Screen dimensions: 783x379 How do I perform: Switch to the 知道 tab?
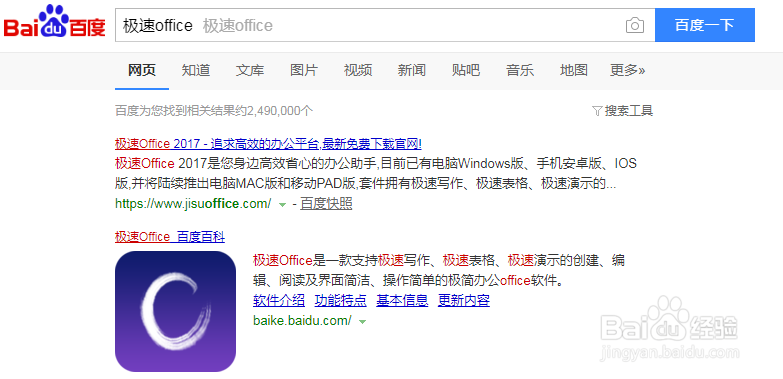(196, 70)
